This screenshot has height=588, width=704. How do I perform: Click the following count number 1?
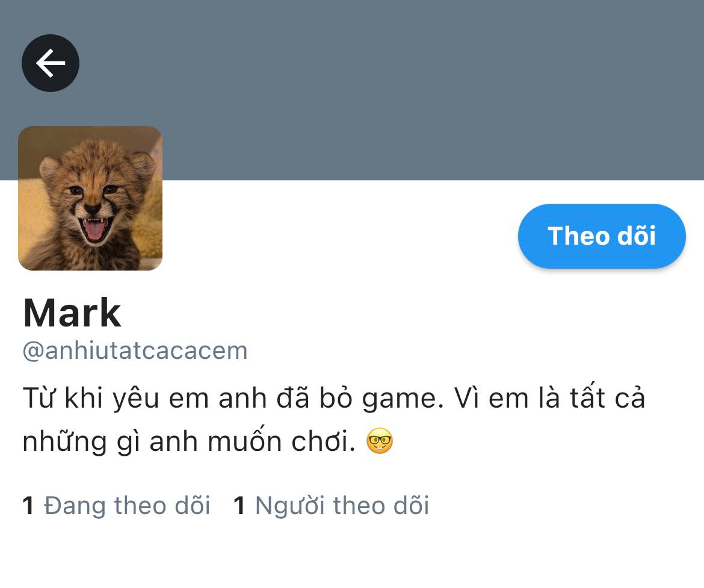[28, 506]
